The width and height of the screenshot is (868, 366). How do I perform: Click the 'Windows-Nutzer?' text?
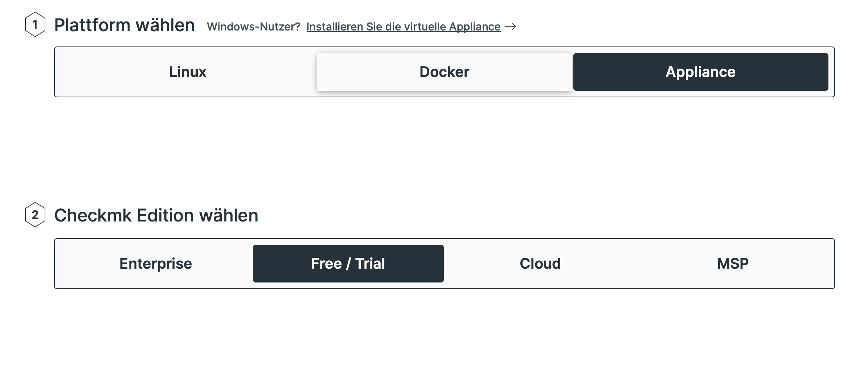coord(253,27)
